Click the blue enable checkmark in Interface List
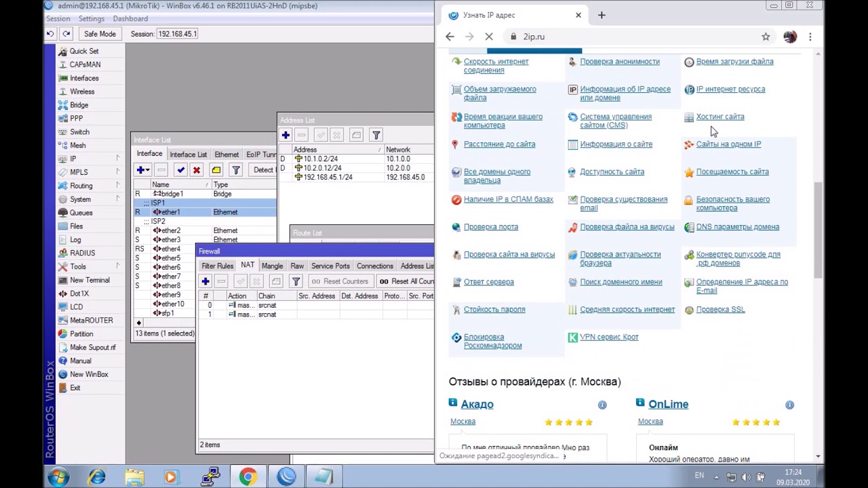The height and width of the screenshot is (488, 868). tap(180, 170)
